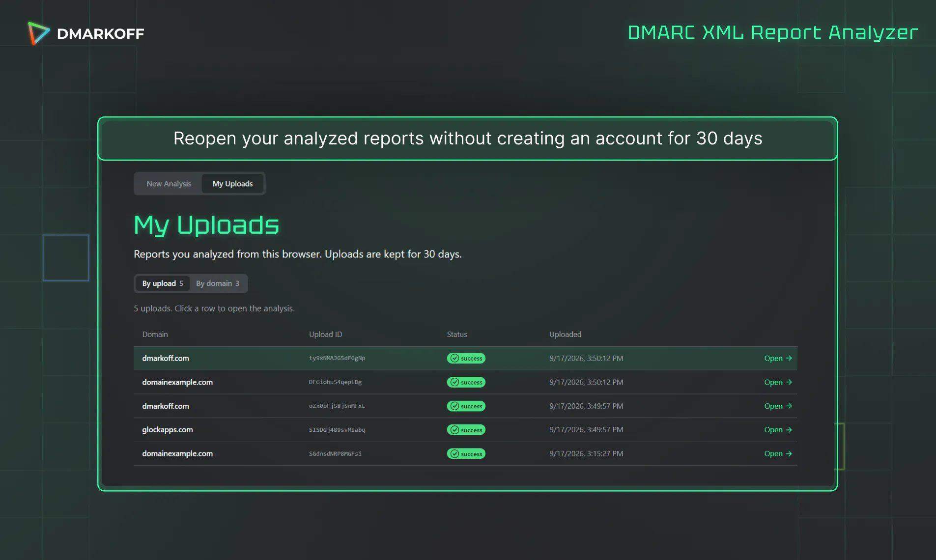Screen dimensions: 936x560
Task: Click the success badge for upload ty9xNMAJG5dFGgNp
Action: click(x=466, y=359)
